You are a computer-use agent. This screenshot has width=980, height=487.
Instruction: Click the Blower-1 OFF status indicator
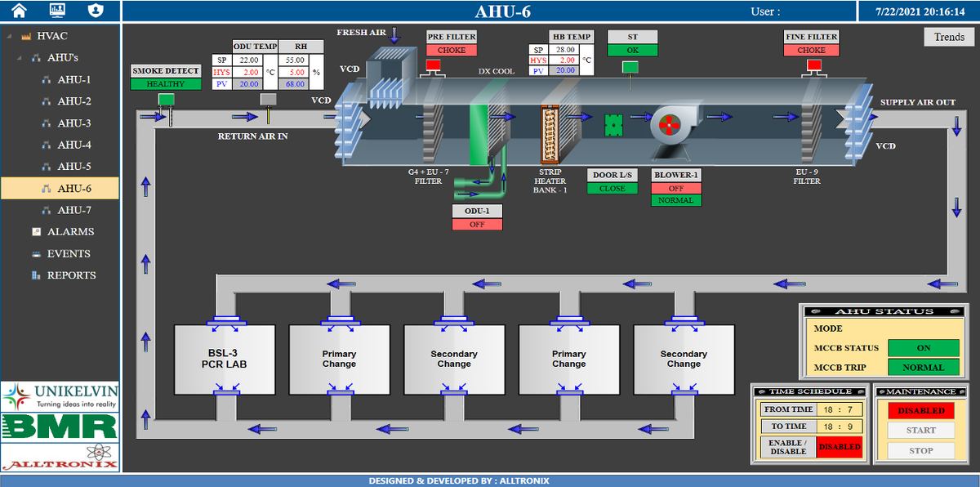[x=676, y=188]
